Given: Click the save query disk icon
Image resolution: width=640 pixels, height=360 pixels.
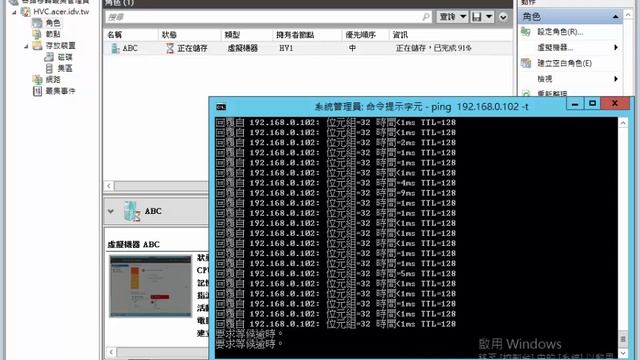Looking at the screenshot, I should coord(476,17).
